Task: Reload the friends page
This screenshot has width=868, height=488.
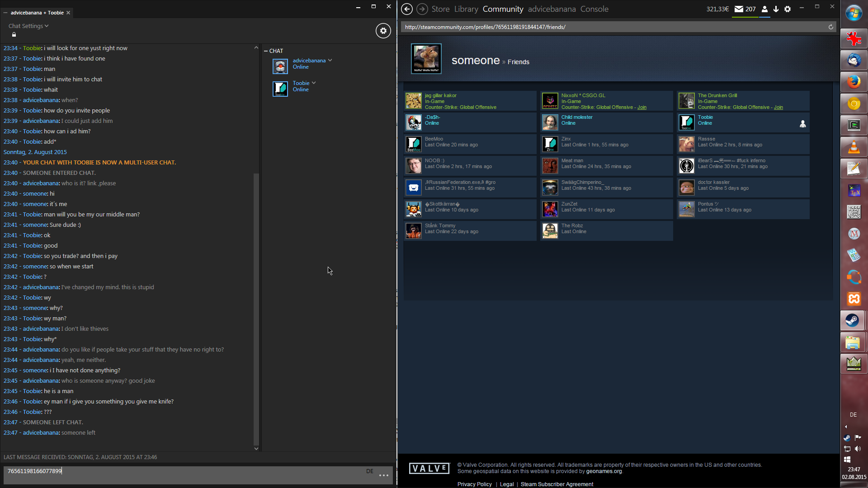Action: [x=830, y=27]
